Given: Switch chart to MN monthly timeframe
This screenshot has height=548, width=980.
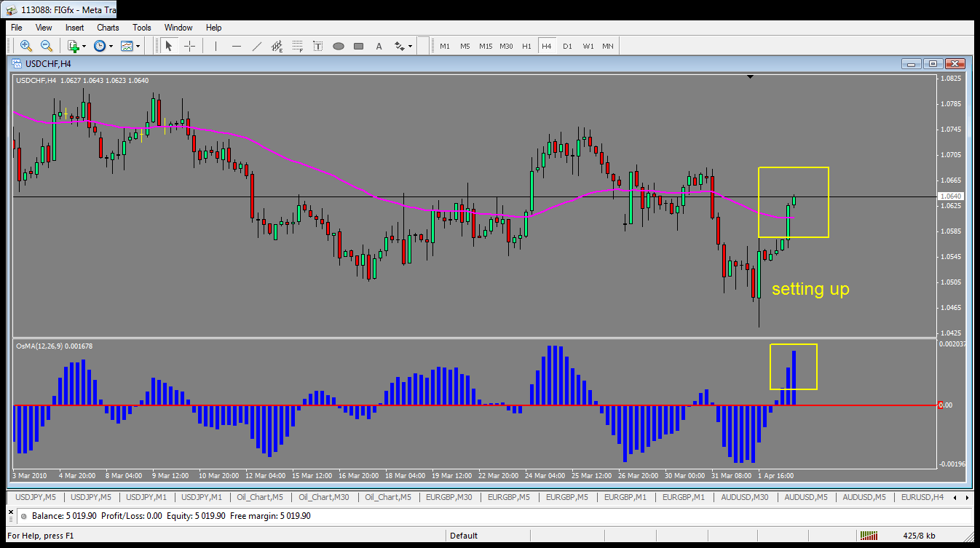Looking at the screenshot, I should coord(608,46).
